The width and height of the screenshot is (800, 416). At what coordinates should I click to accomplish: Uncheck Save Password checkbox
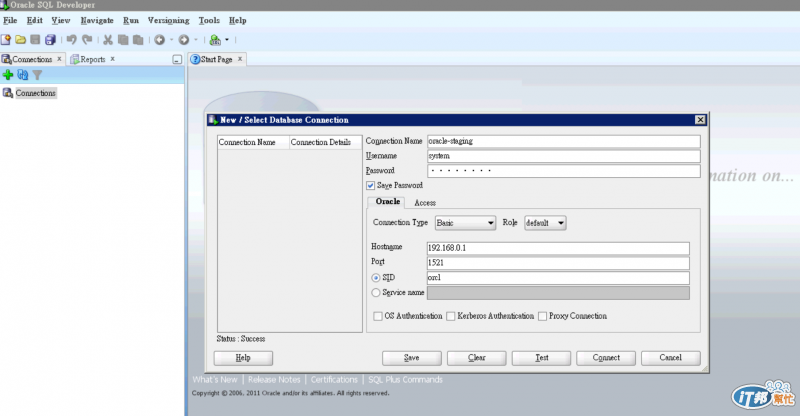370,185
